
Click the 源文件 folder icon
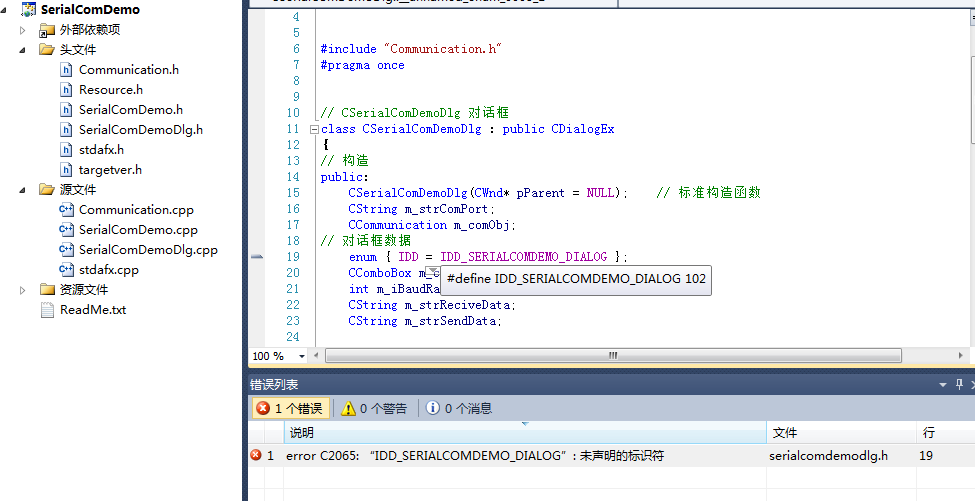coord(47,189)
